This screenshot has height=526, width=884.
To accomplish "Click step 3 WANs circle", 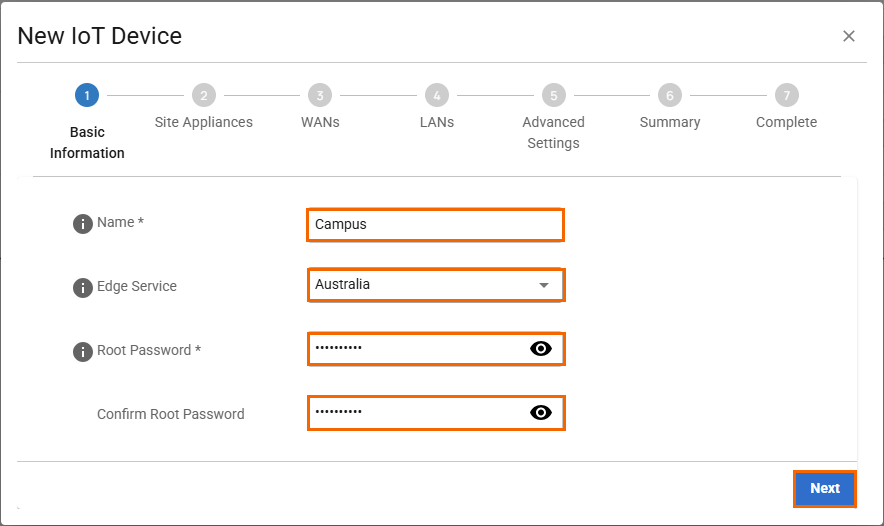I will [320, 96].
